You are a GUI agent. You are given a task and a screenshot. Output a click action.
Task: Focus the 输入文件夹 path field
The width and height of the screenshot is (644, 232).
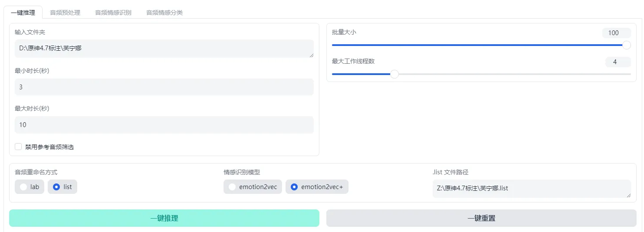(164, 49)
